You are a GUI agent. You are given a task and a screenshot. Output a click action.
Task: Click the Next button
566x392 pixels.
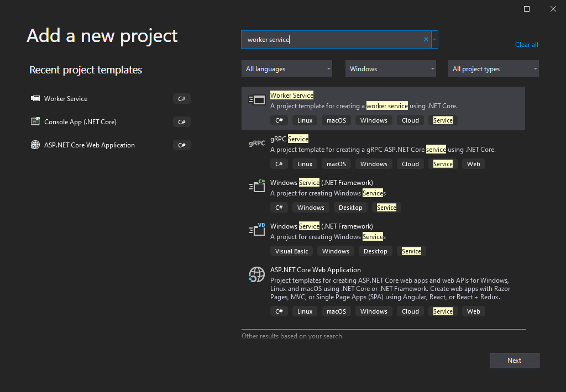[x=514, y=361]
